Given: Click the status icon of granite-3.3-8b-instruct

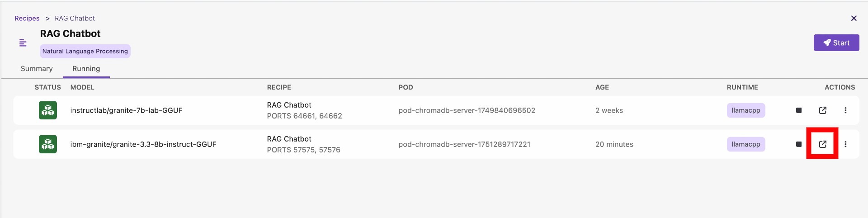Looking at the screenshot, I should (48, 144).
